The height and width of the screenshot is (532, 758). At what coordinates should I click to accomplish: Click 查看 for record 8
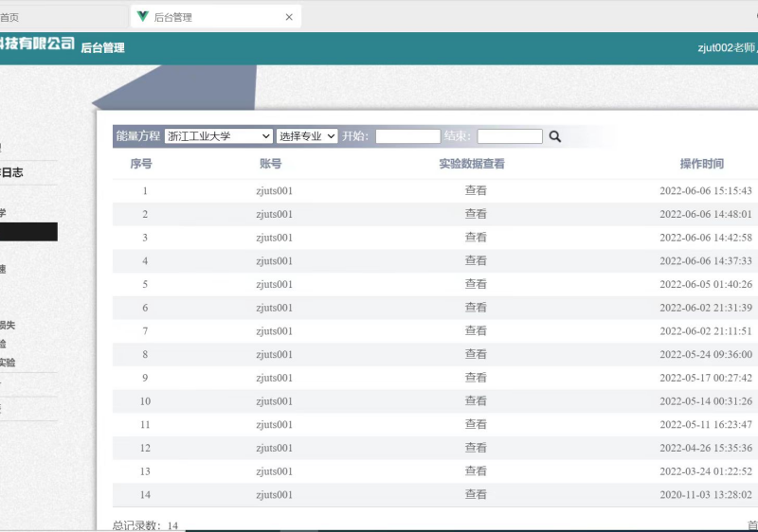point(476,354)
